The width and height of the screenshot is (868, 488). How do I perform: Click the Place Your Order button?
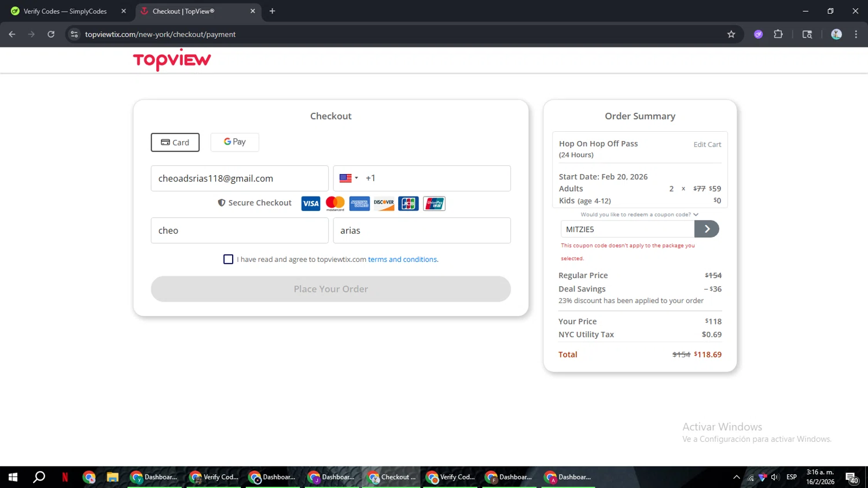[x=331, y=289]
